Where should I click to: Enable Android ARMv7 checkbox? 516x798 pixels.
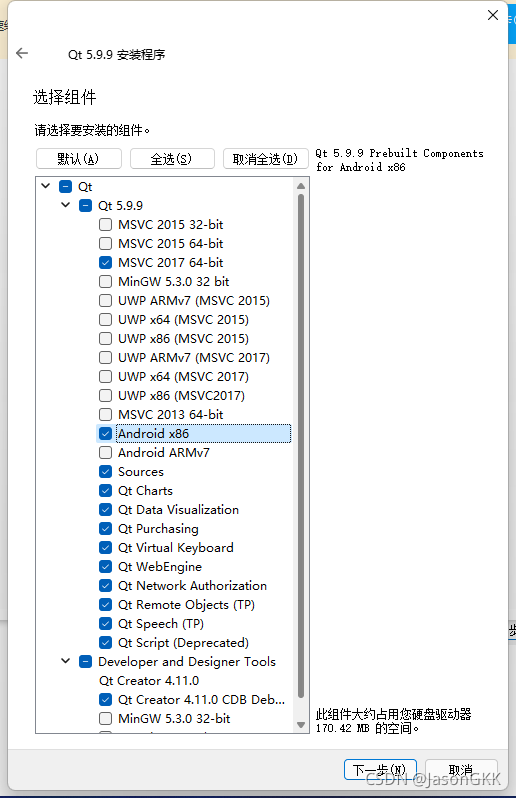coord(105,452)
